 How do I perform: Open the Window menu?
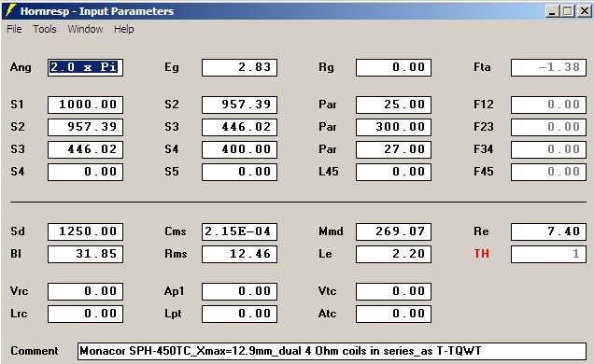pyautogui.click(x=85, y=29)
